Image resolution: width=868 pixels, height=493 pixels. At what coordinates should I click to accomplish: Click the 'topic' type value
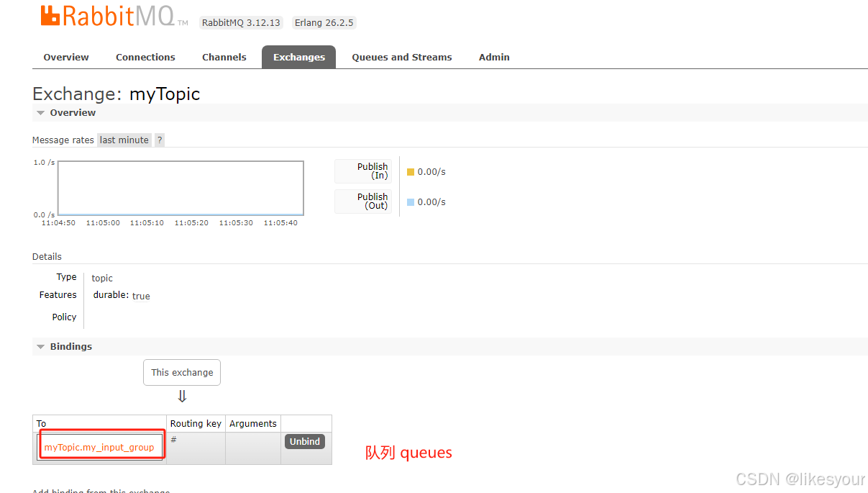click(102, 278)
